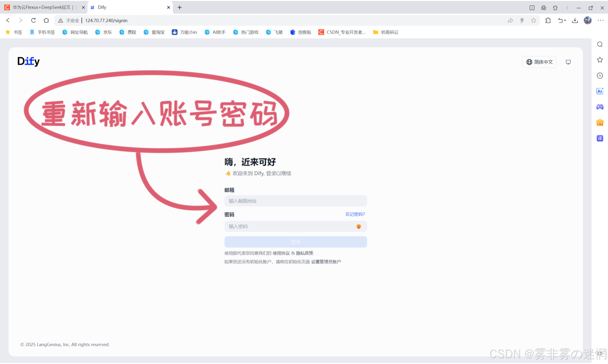Click the 邮箱 email input field

point(295,201)
